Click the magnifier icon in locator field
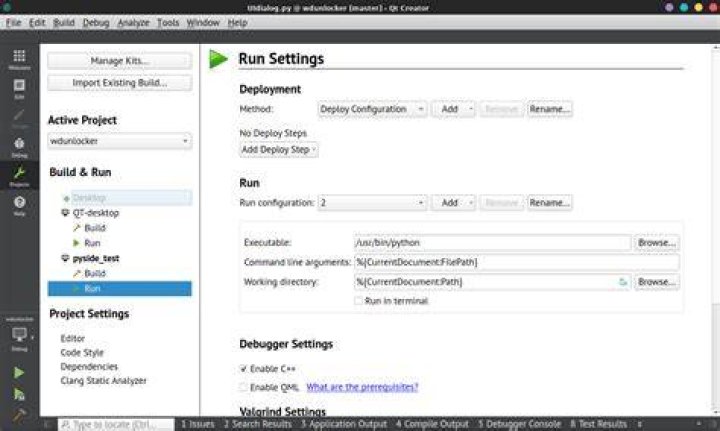Screen dimensions: 720x431 (x=66, y=425)
